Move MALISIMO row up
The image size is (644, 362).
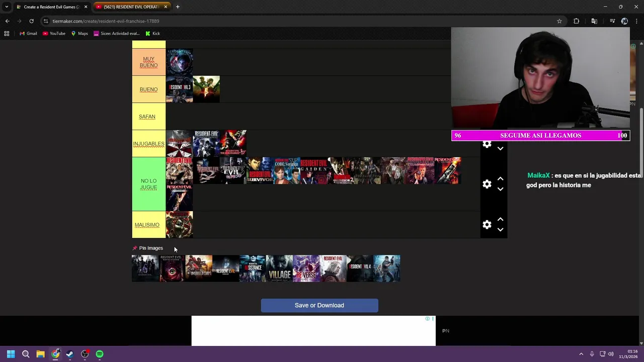(x=500, y=219)
